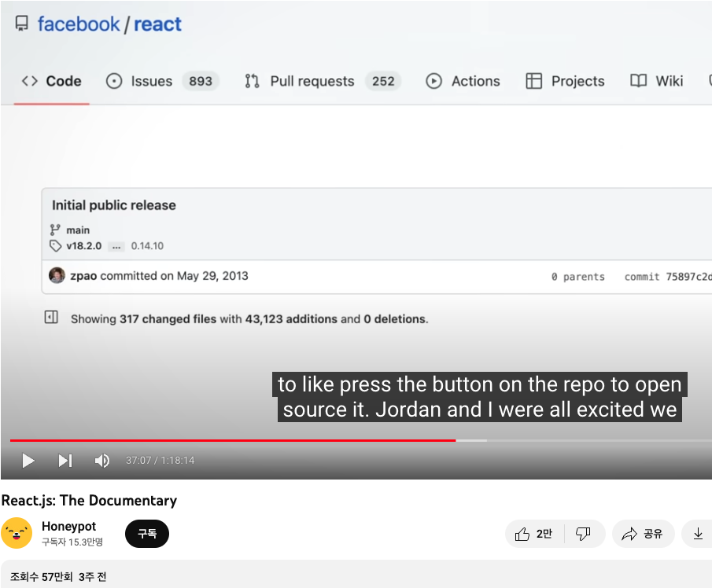Click zpao's avatar on the commit row

(56, 276)
